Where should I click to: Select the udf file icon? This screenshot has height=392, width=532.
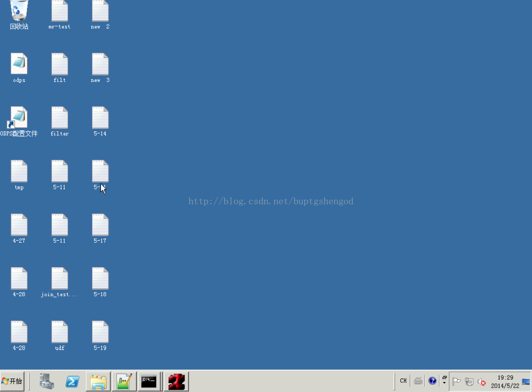(59, 336)
